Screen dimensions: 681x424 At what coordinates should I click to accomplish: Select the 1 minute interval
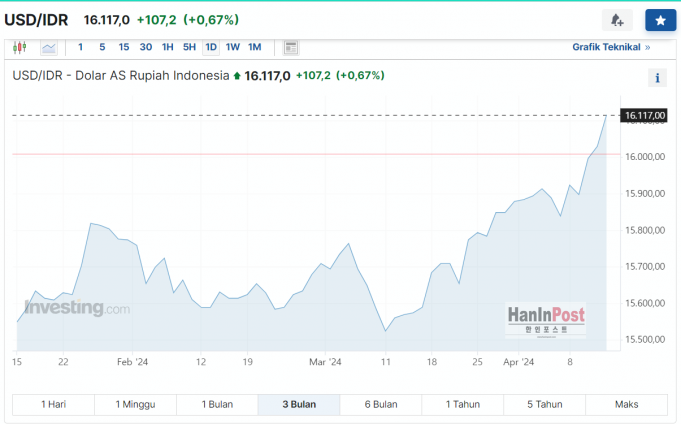[81, 47]
